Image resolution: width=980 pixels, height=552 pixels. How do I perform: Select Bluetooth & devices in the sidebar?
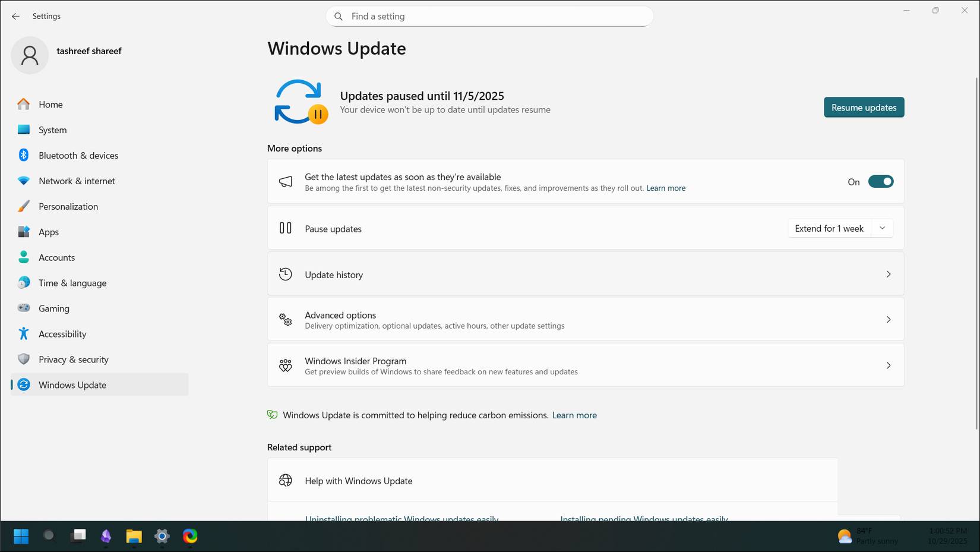click(78, 155)
